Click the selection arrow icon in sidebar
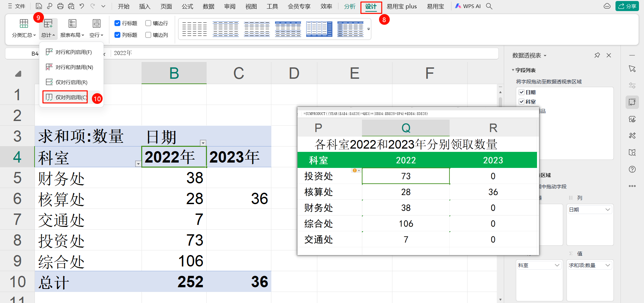The image size is (644, 303). 632,69
